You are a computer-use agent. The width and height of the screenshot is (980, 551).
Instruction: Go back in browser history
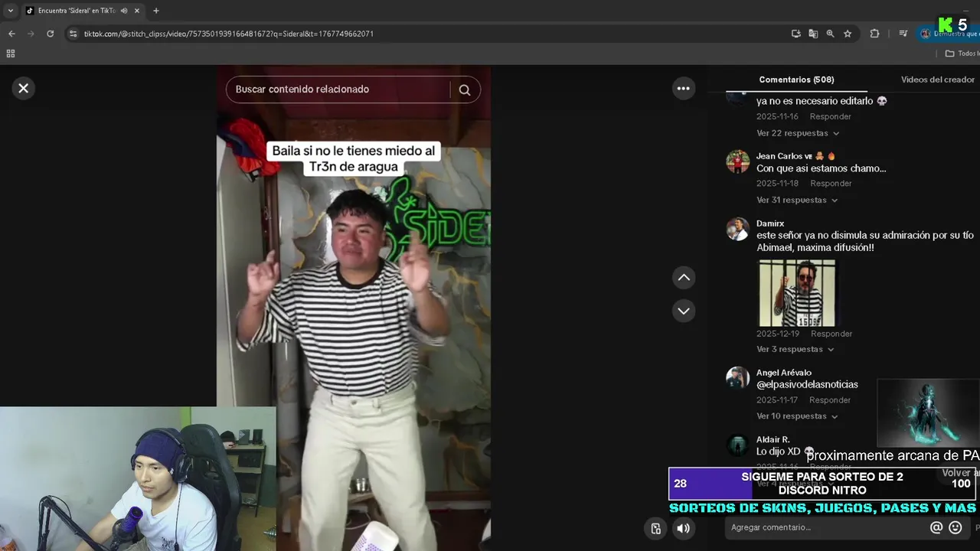11,34
